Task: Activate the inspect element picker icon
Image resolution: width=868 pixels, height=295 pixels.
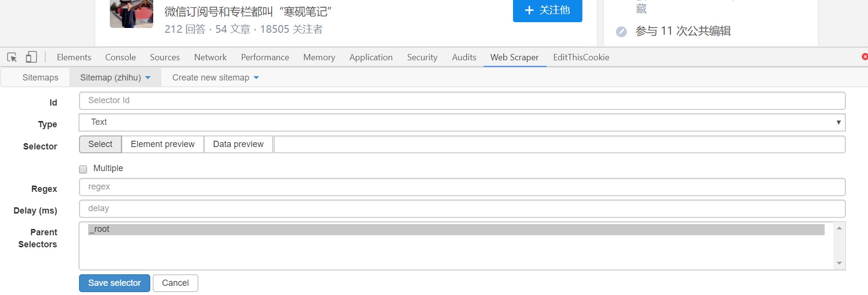Action: [12, 57]
